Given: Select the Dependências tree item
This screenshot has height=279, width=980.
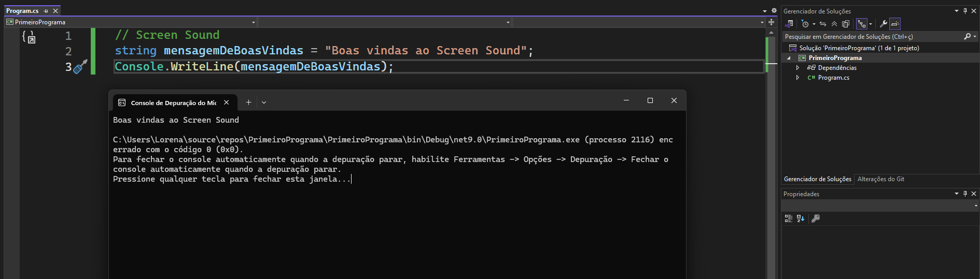Looking at the screenshot, I should [837, 68].
